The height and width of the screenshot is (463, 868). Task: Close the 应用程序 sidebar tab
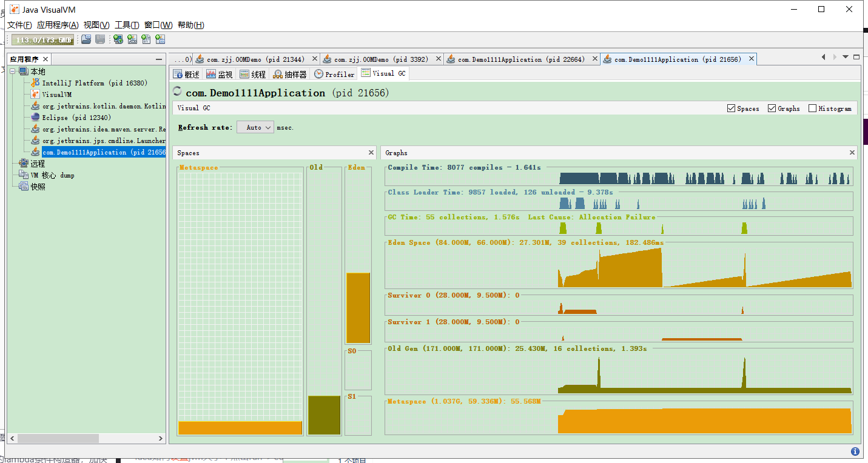pos(45,59)
